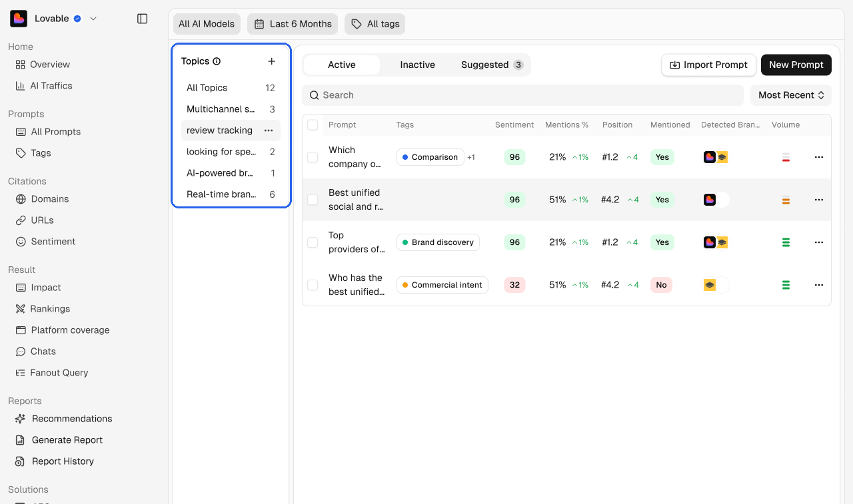Click the Comparison tag on first row

point(430,157)
